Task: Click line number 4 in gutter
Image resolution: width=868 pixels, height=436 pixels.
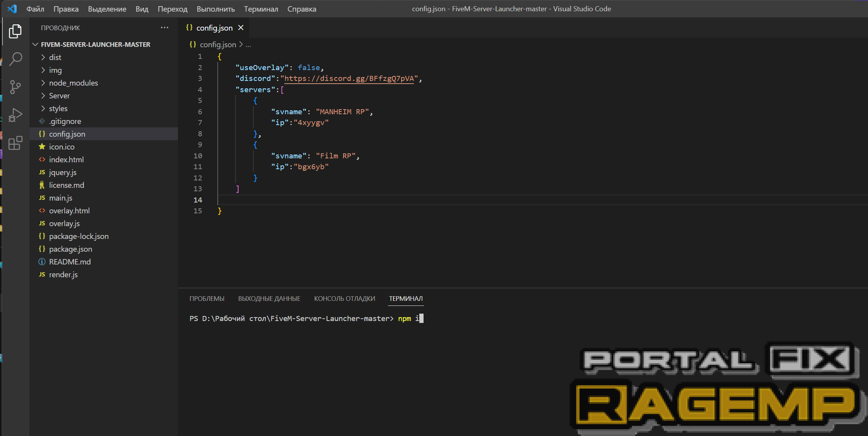Action: tap(200, 89)
